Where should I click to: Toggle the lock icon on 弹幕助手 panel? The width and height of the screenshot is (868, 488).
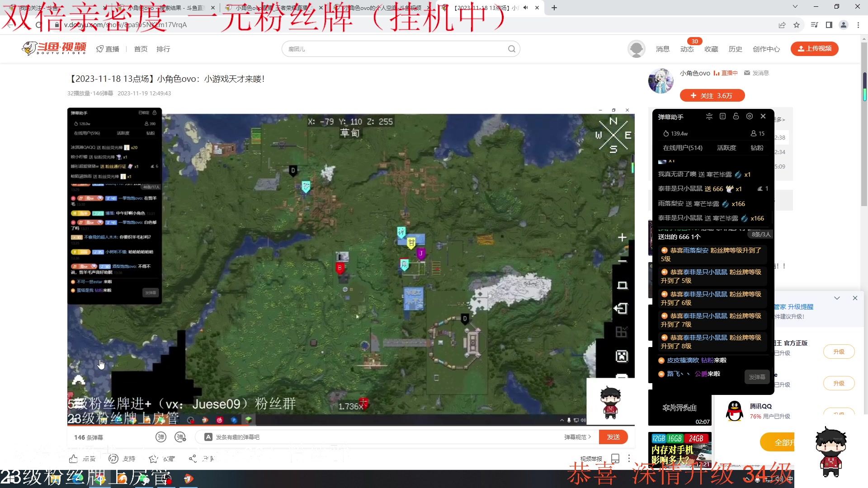736,117
